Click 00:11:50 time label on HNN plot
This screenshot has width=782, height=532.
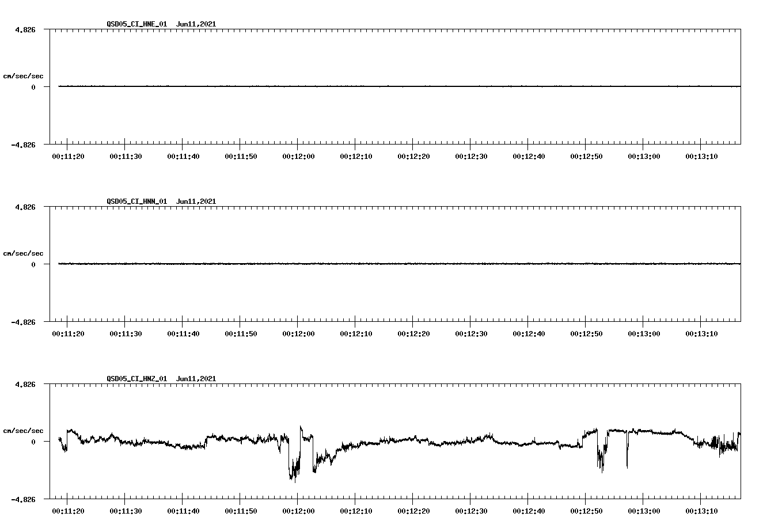click(x=241, y=334)
